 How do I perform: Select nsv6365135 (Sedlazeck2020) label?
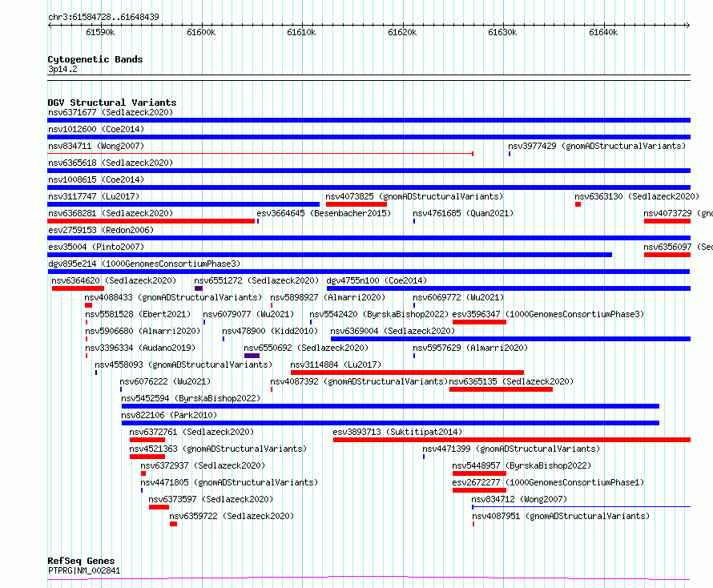(511, 381)
